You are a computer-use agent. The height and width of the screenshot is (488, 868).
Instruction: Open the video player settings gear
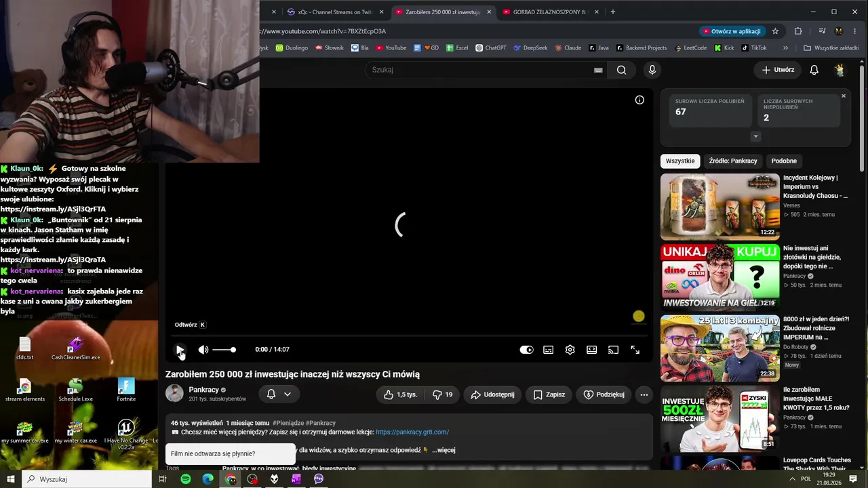click(x=570, y=350)
